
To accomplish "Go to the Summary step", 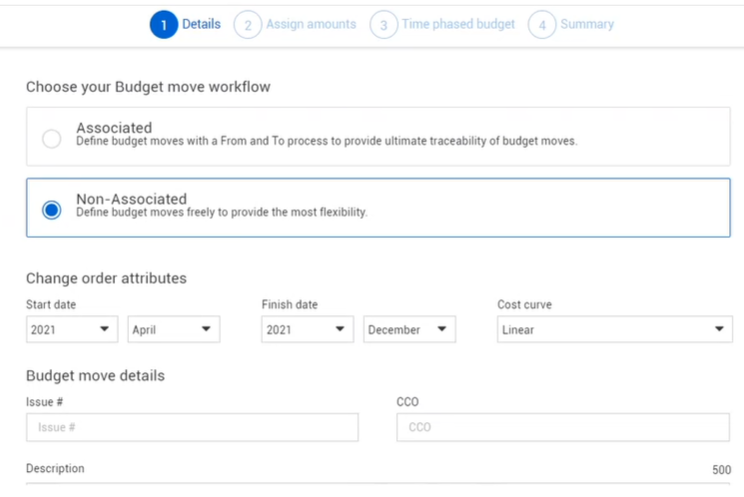I will tap(587, 24).
